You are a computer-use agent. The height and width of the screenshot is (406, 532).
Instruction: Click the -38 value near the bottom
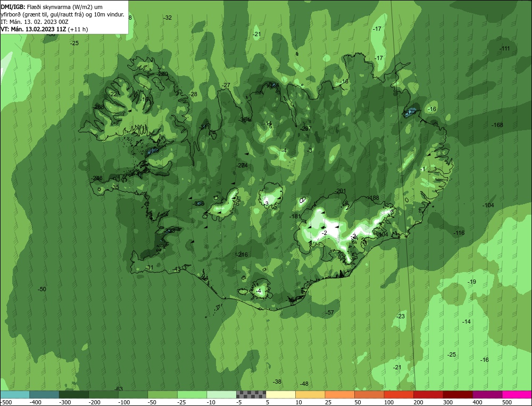coord(277,382)
